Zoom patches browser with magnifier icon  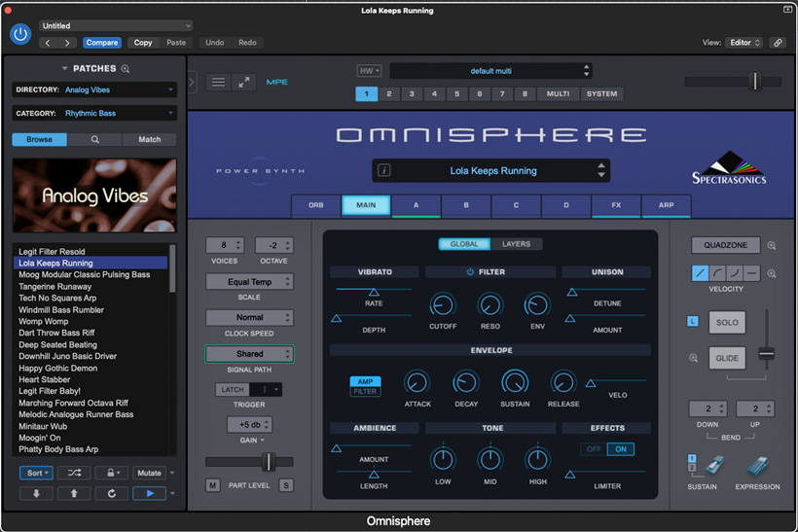[x=126, y=69]
